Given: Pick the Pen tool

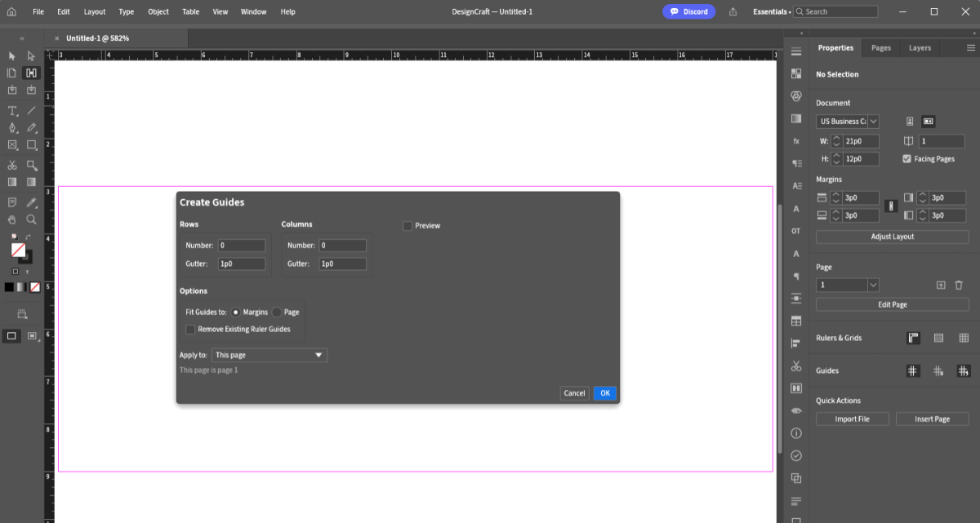Looking at the screenshot, I should 12,128.
